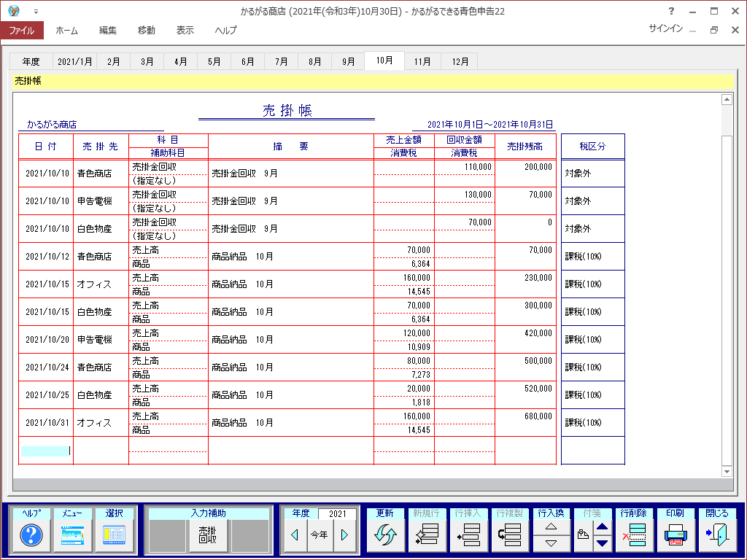Click 対象外 tax cell in 青色商店 row
The height and width of the screenshot is (560, 747).
pyautogui.click(x=592, y=174)
